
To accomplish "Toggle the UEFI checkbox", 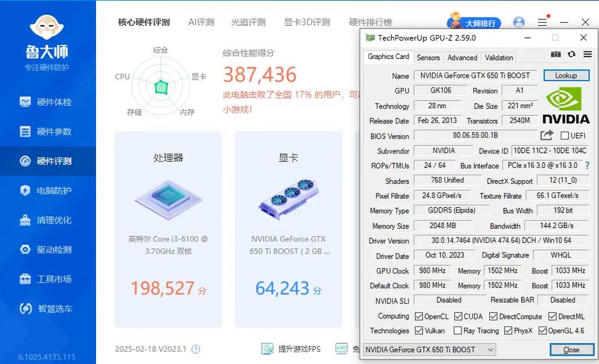I will coord(565,136).
